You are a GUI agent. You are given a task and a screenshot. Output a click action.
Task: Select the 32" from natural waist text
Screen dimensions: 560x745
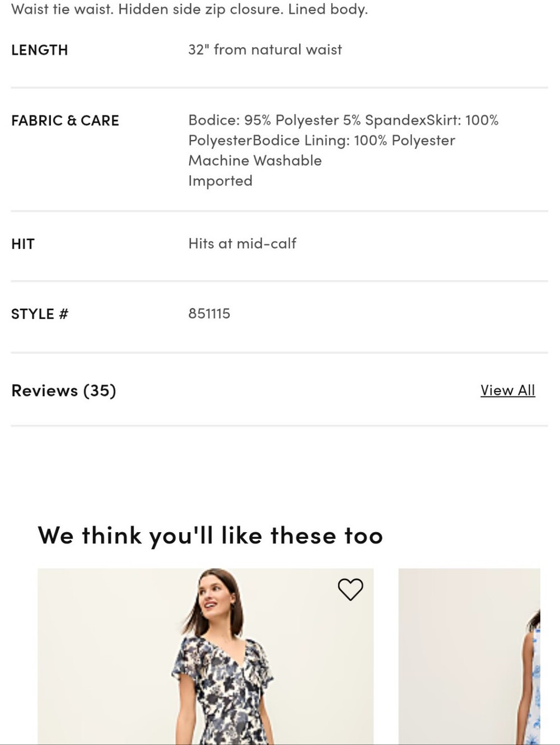click(x=265, y=50)
